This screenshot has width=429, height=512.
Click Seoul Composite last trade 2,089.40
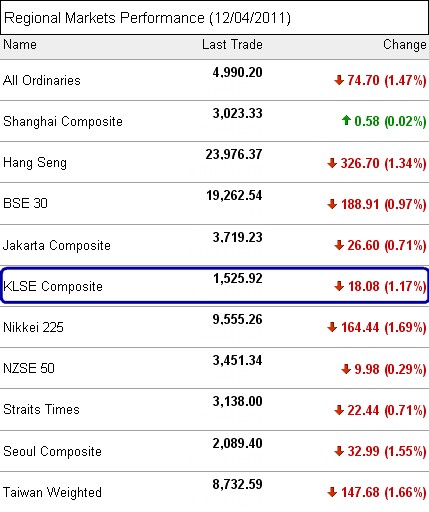point(238,443)
